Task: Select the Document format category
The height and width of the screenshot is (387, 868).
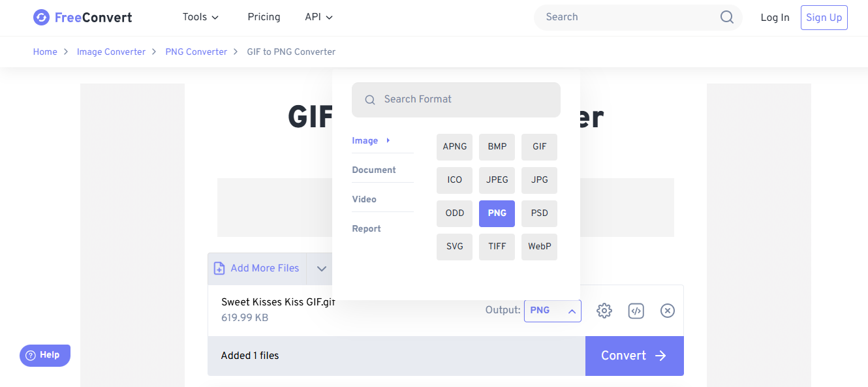Action: pos(374,170)
